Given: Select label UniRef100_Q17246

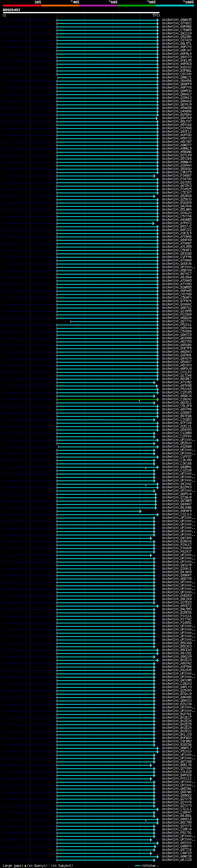Looking at the screenshot, I should [x=177, y=375].
